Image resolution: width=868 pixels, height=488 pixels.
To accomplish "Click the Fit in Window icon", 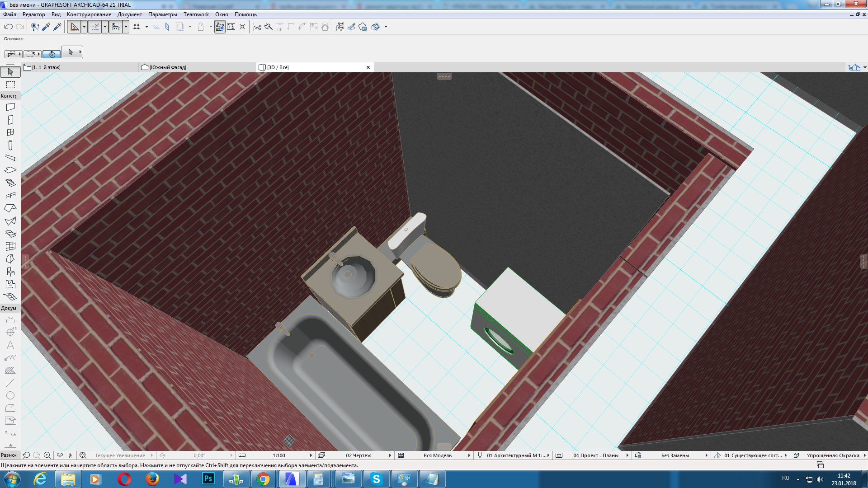I will [x=83, y=455].
